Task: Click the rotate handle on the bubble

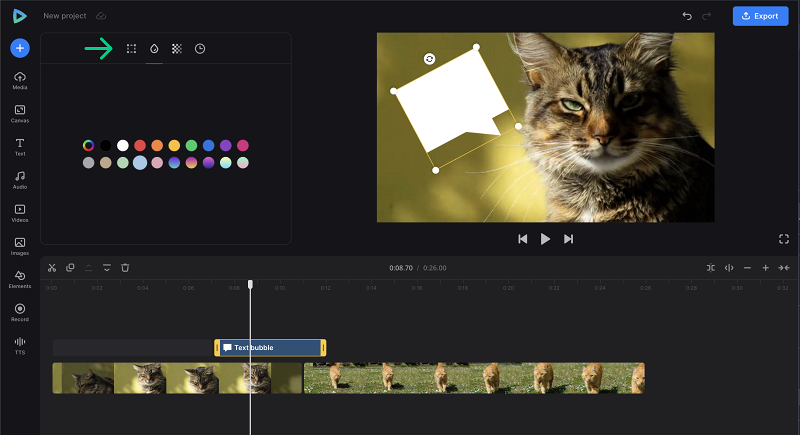Action: [x=430, y=59]
